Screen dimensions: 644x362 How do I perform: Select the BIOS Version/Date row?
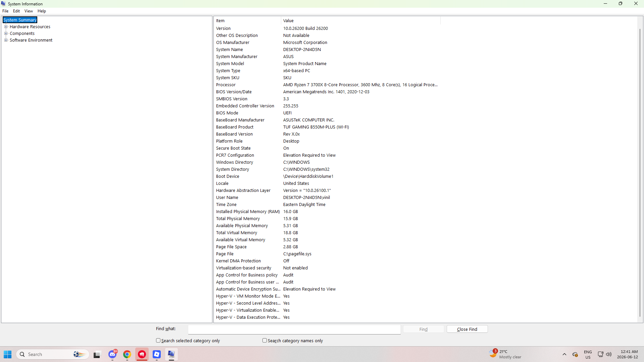pos(327,92)
